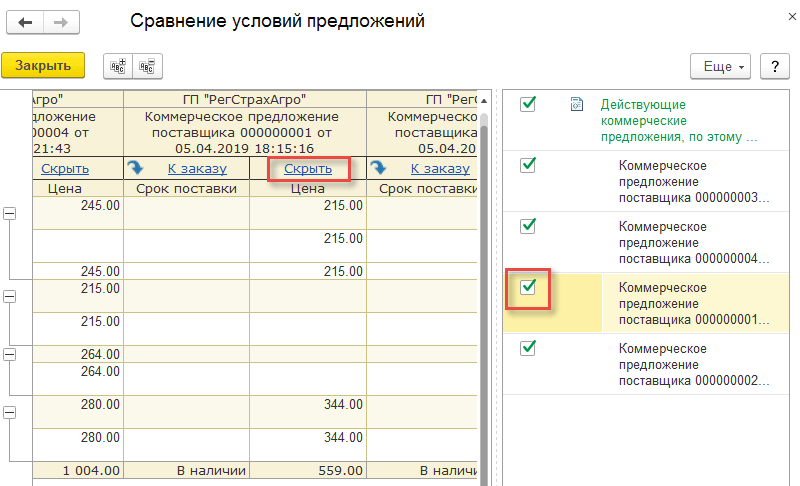Go back with the left arrow button
Image resolution: width=800 pixels, height=486 pixels.
25,22
